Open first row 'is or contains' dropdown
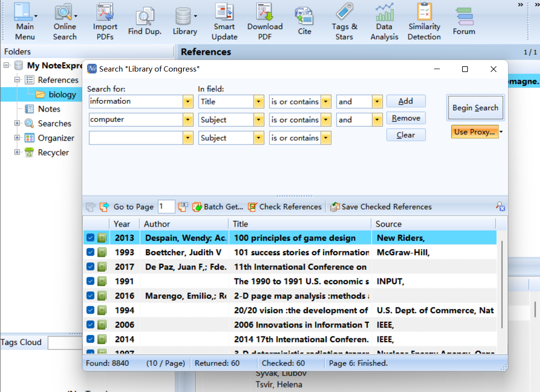 pos(326,102)
